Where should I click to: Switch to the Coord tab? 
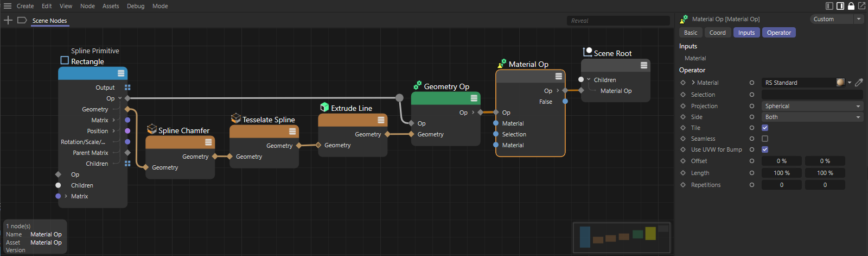click(717, 33)
